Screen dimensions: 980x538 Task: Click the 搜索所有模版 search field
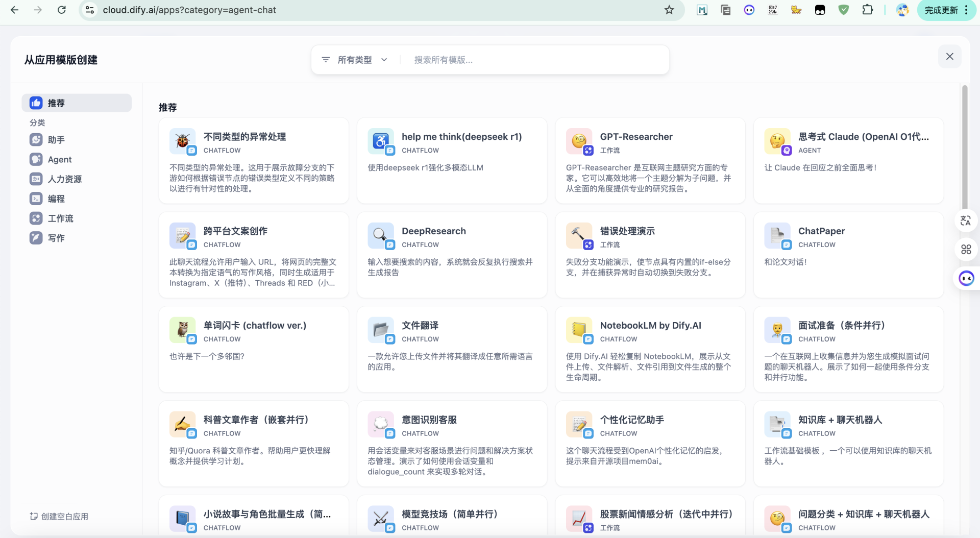click(531, 60)
